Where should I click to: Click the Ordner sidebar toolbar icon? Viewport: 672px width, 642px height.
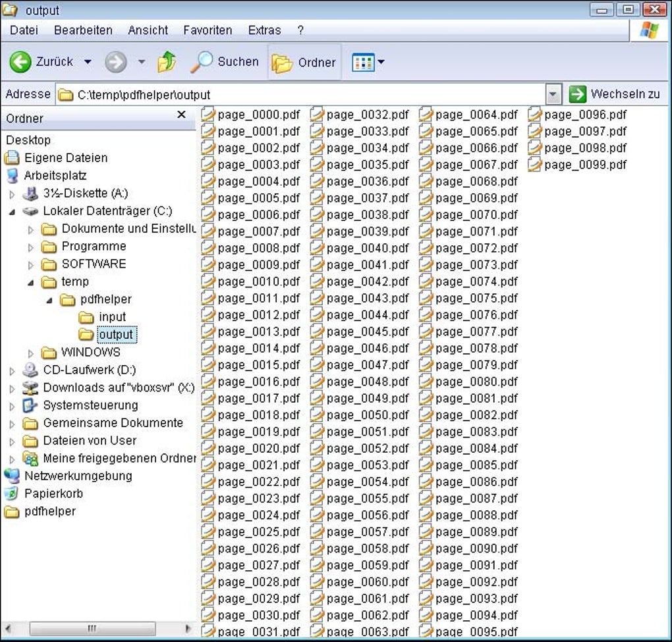[282, 61]
